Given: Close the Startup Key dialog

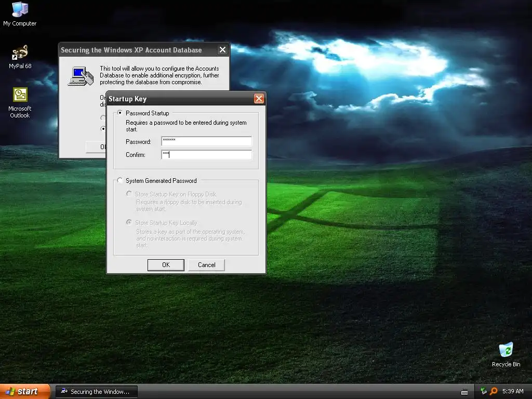Looking at the screenshot, I should pos(259,99).
